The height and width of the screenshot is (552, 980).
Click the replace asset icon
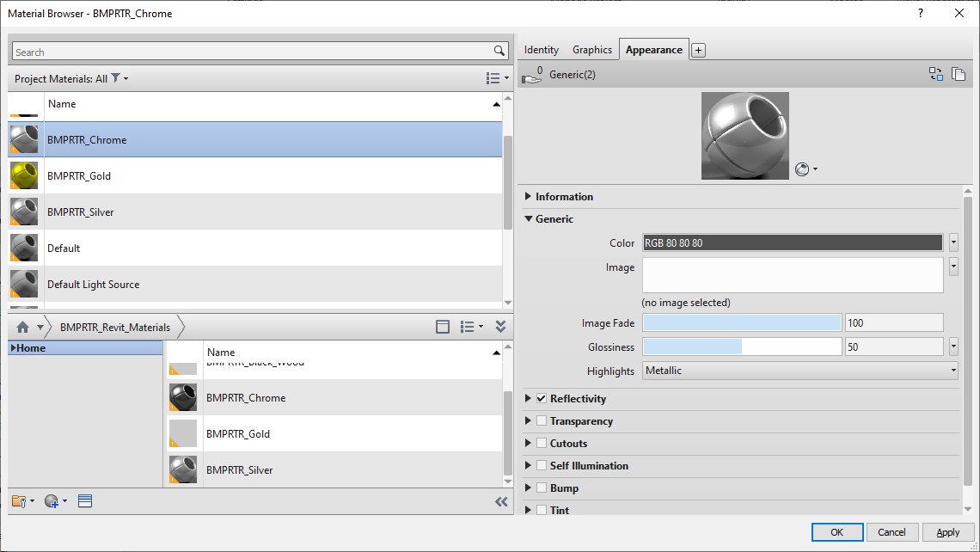click(935, 75)
